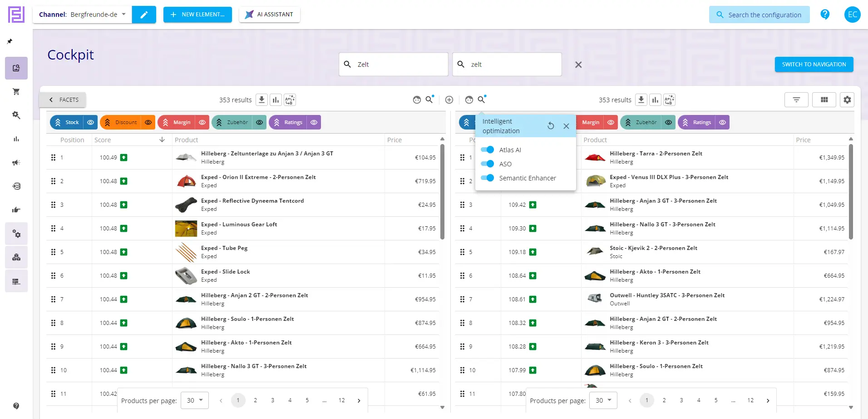The height and width of the screenshot is (419, 868).
Task: Click inside the Zelt search input field
Action: (x=394, y=64)
